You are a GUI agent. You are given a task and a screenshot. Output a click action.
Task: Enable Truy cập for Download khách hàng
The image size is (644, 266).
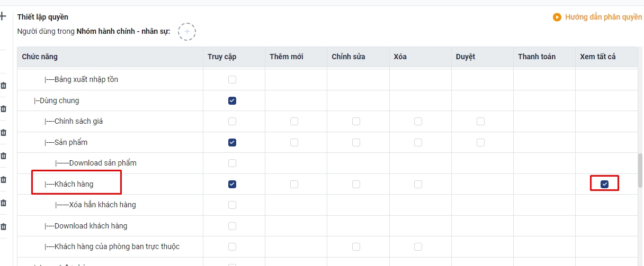[x=232, y=226]
